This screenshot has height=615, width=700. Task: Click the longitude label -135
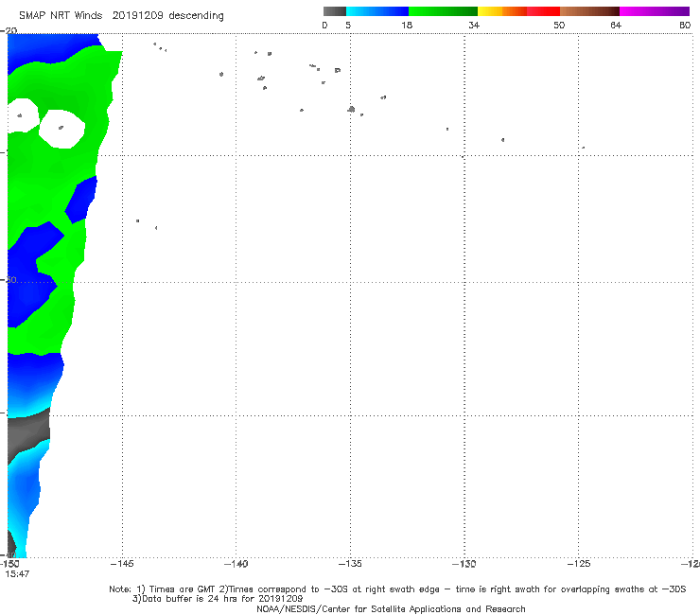tap(350, 564)
